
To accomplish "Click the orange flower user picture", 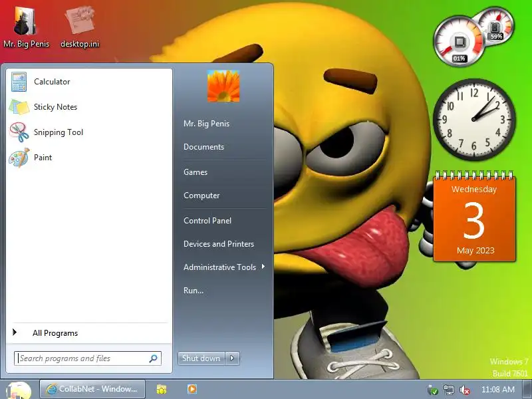I will coord(223,86).
